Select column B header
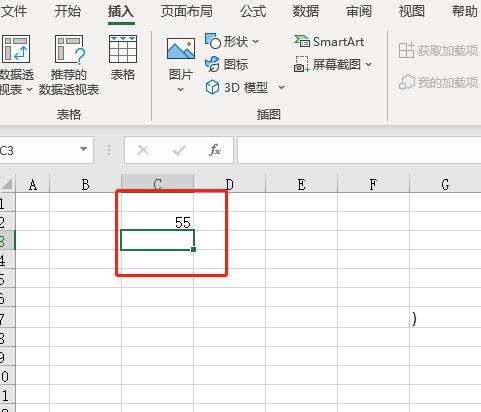Image resolution: width=481 pixels, height=412 pixels. point(85,184)
